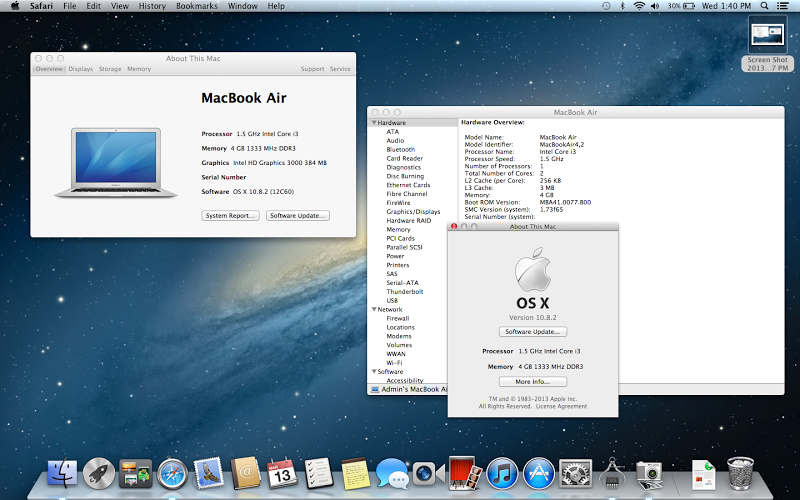The width and height of the screenshot is (800, 500).
Task: Collapse the Network section triangle
Action: (x=374, y=310)
